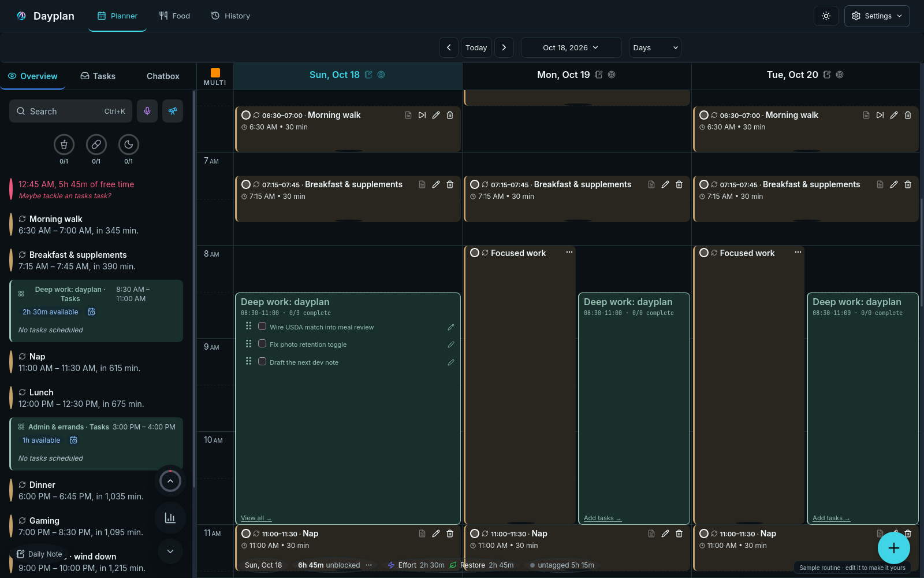
Task: Delete Sunday's Morning walk event
Action: [x=450, y=115]
